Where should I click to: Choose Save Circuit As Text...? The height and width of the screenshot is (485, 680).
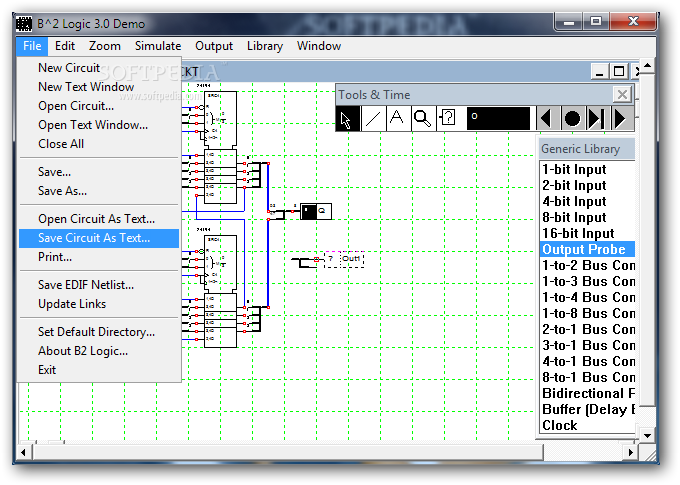99,238
